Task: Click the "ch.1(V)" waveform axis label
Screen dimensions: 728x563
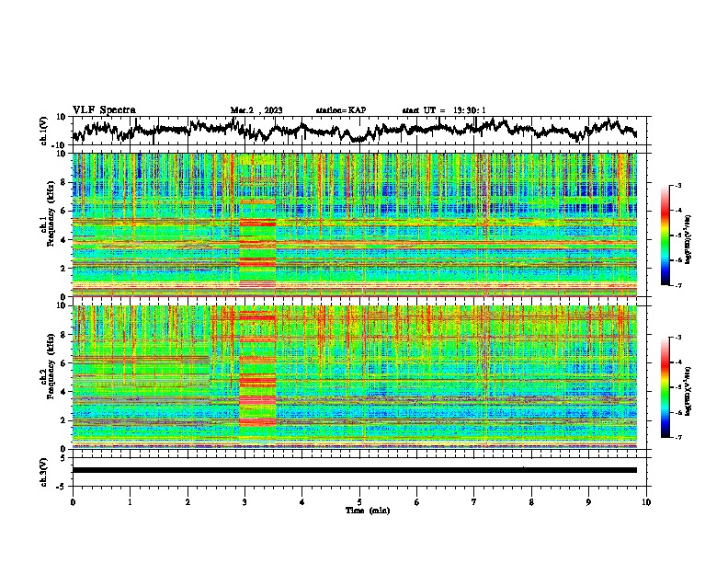Action: [44, 131]
